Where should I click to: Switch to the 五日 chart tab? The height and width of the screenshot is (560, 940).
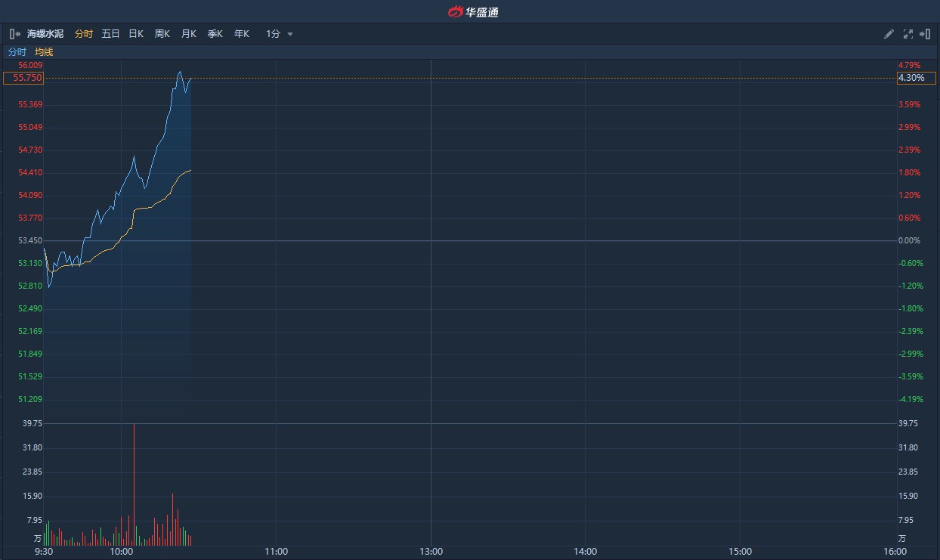click(x=110, y=34)
